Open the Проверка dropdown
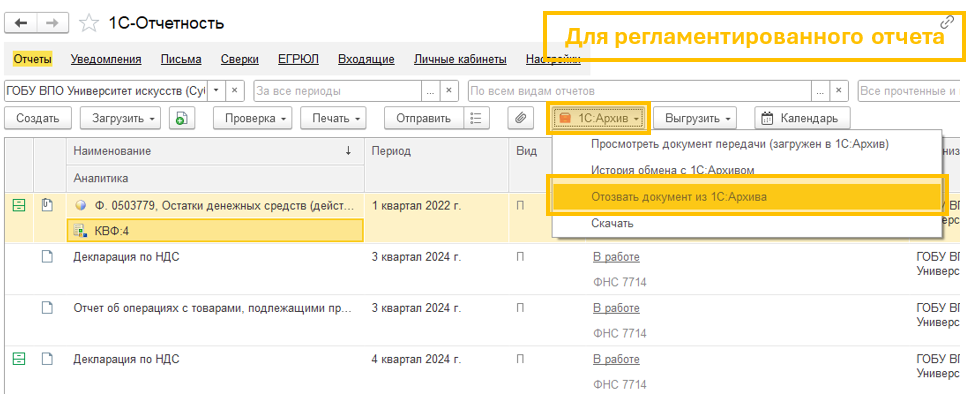This screenshot has width=971, height=417. [x=253, y=118]
